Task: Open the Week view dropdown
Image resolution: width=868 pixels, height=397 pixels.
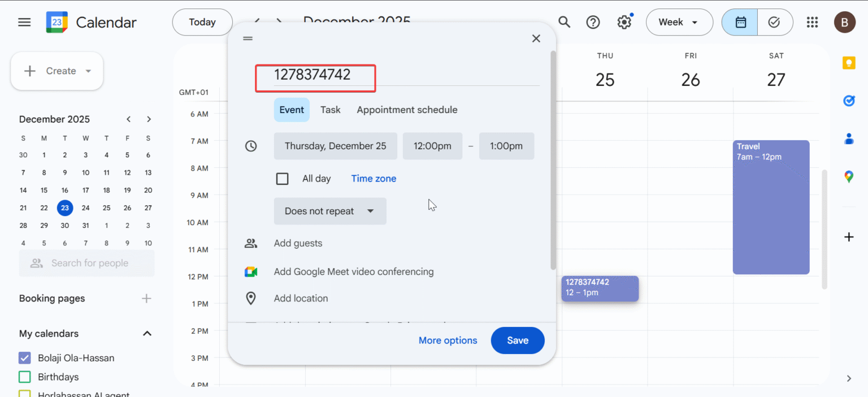Action: click(679, 22)
